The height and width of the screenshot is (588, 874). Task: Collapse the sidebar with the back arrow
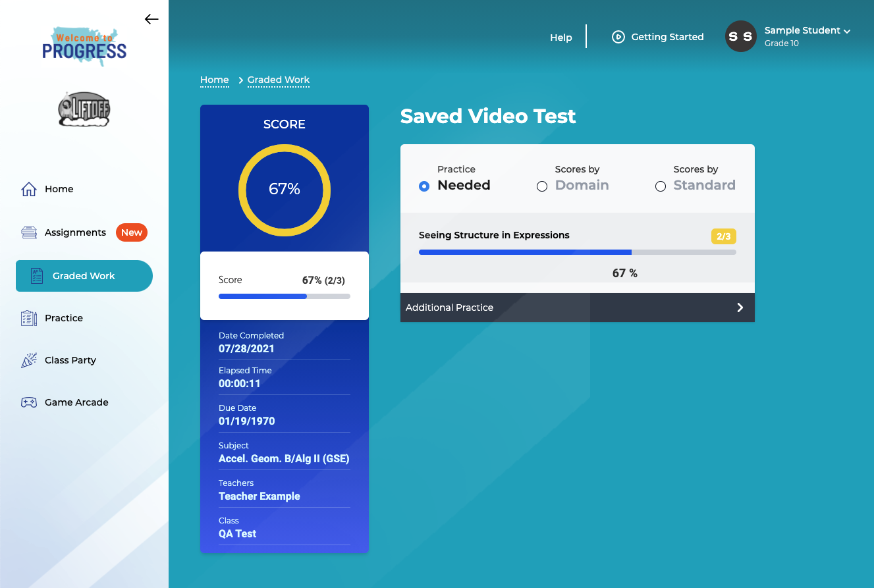click(x=151, y=19)
